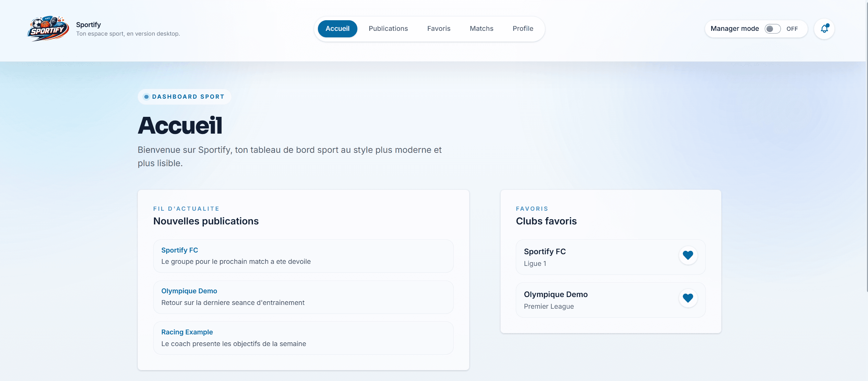The width and height of the screenshot is (868, 381).
Task: Select Sportify FC in Clubs favoris
Action: 611,257
